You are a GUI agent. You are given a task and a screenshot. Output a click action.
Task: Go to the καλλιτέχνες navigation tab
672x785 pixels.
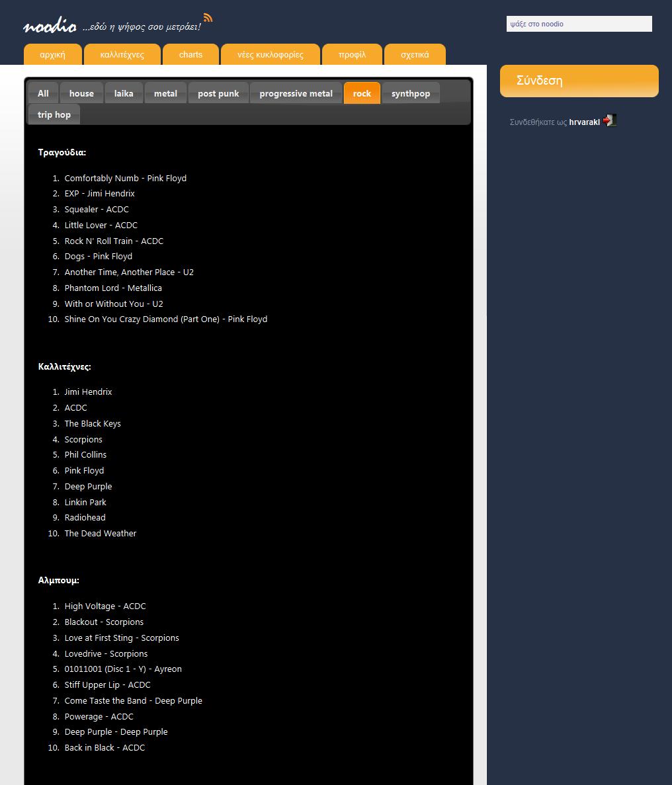pos(122,55)
